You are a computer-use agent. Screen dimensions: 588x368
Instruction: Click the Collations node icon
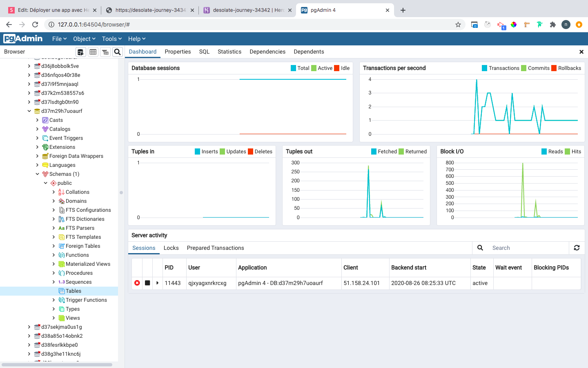62,192
